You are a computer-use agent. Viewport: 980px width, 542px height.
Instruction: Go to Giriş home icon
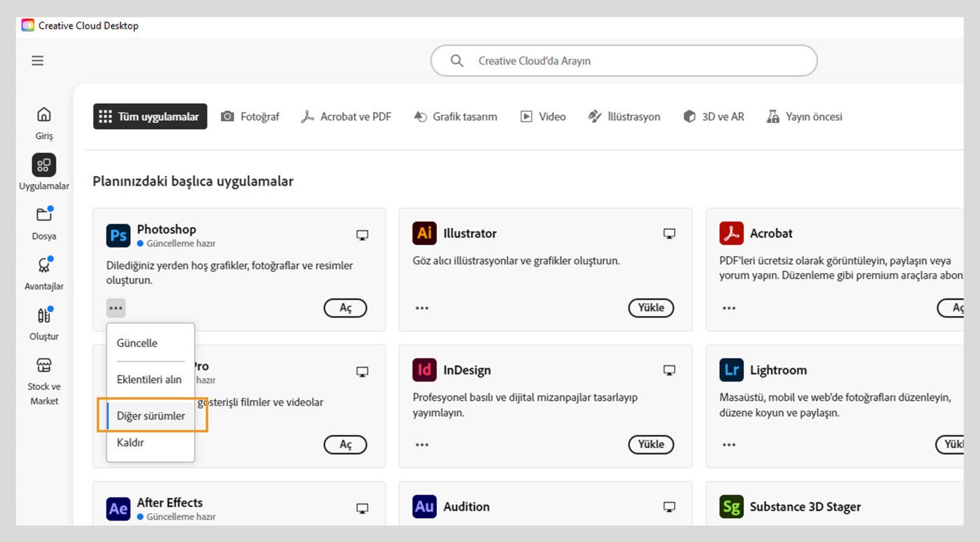coord(44,115)
